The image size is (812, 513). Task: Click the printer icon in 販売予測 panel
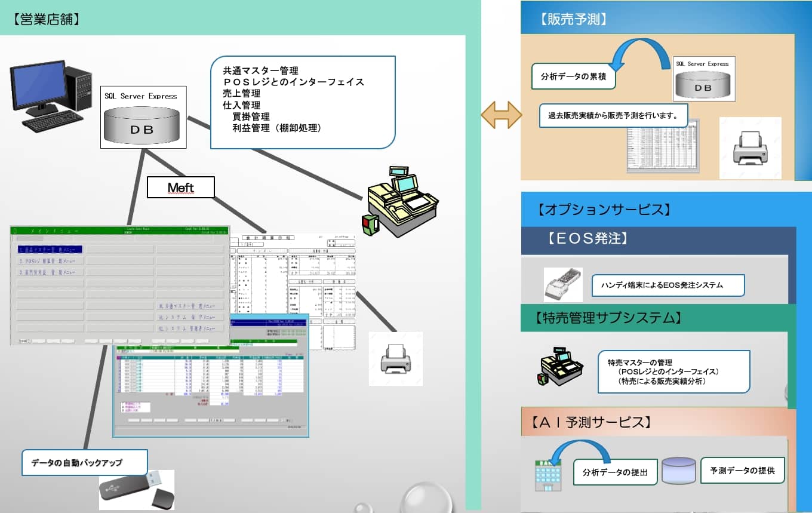coord(750,148)
